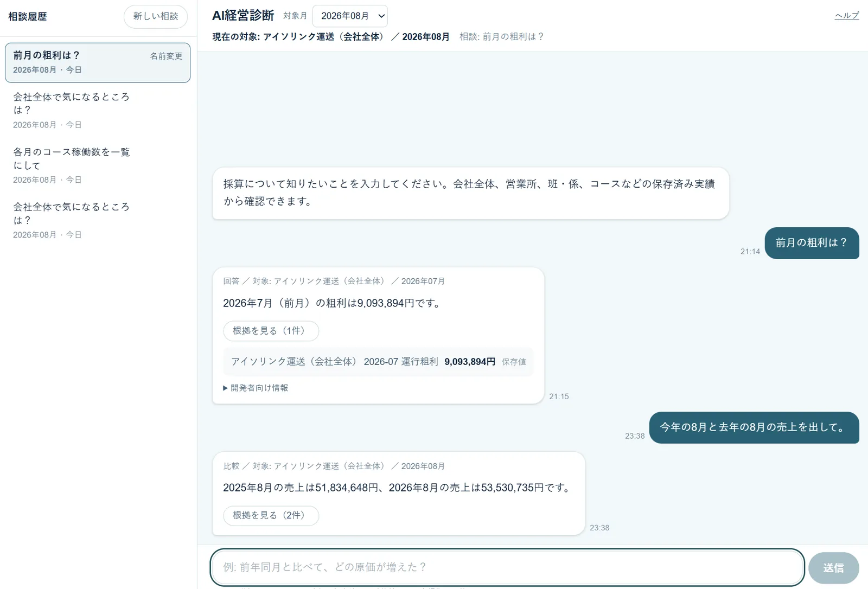Open the 対象月 2026年08月 dropdown
This screenshot has width=868, height=589.
pyautogui.click(x=350, y=16)
